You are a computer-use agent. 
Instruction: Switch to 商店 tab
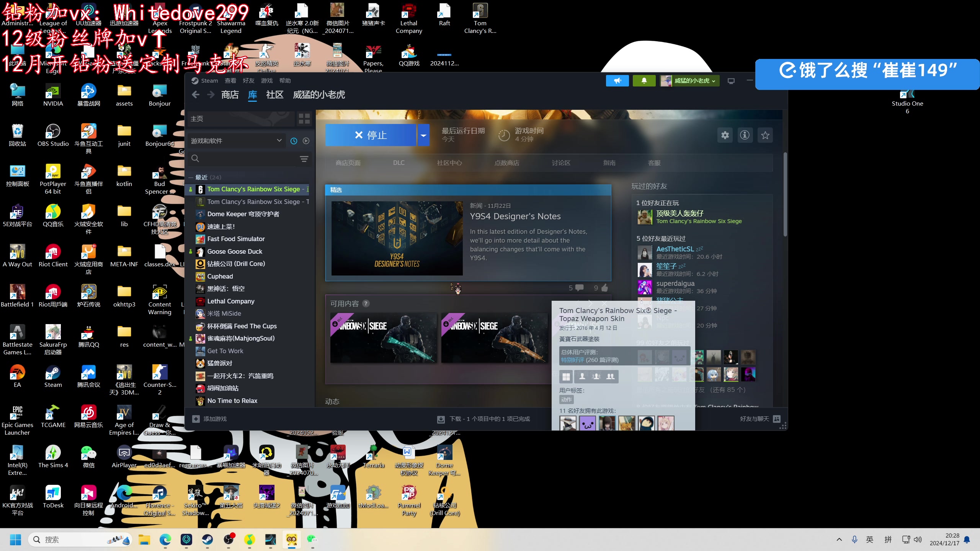[230, 95]
